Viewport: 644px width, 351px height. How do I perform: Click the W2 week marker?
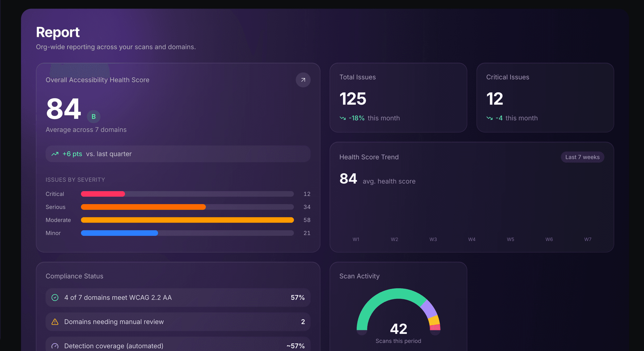[395, 239]
